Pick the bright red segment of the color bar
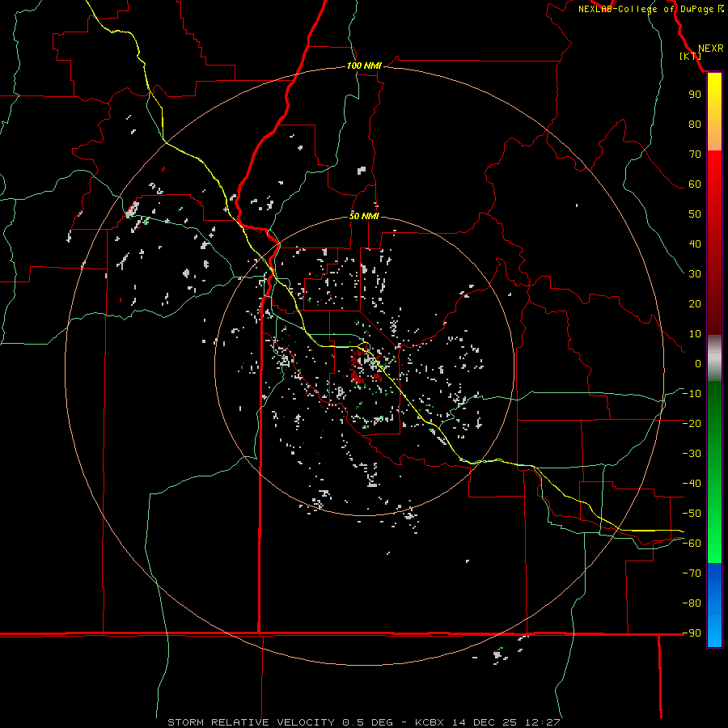728x728 pixels. click(x=714, y=170)
